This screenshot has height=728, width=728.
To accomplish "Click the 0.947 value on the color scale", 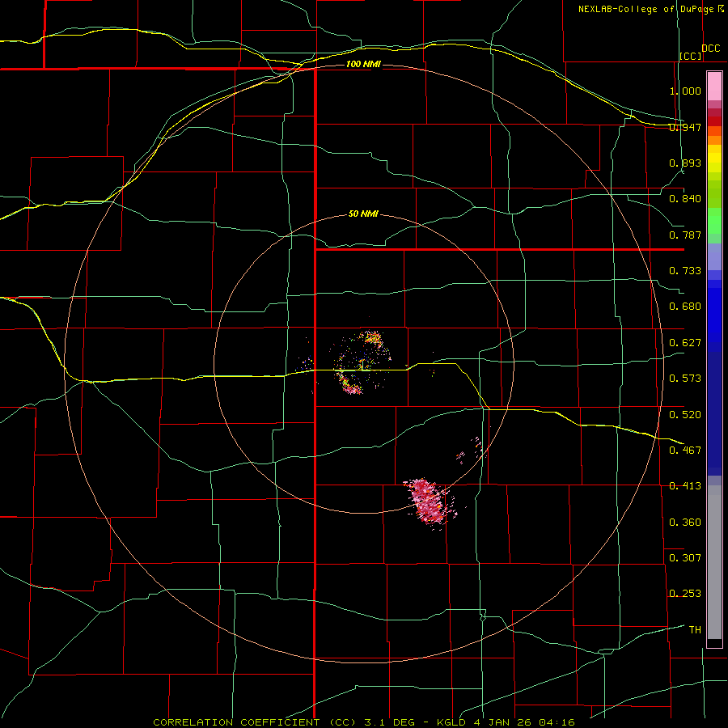I will point(685,127).
